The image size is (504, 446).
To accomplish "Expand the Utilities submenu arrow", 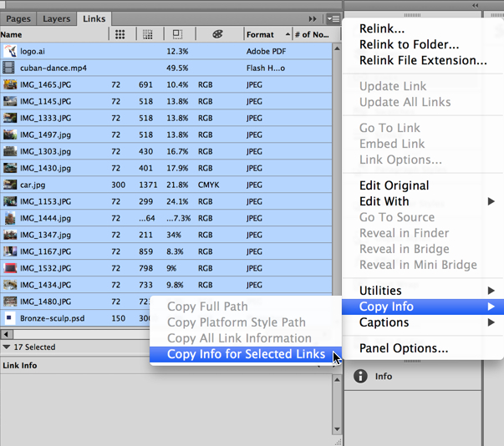I will 491,291.
